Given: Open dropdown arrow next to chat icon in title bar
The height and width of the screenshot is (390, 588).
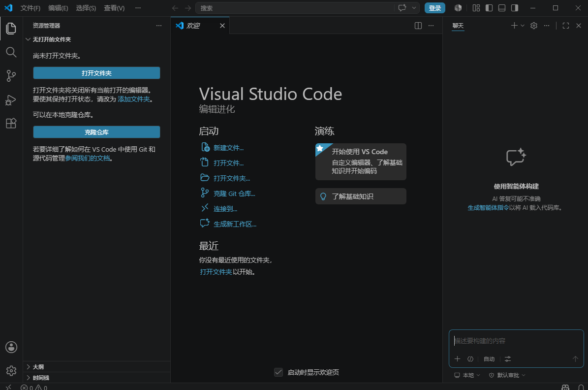Looking at the screenshot, I should [414, 8].
